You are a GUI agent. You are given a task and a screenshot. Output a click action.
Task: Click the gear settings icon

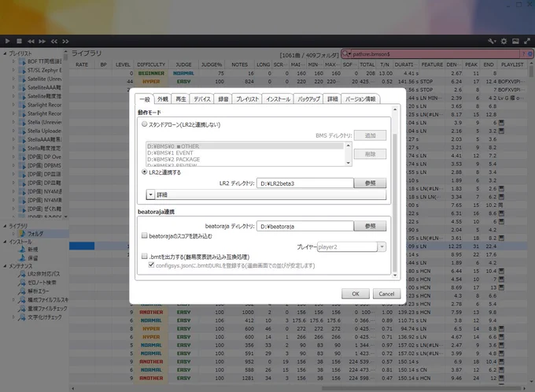pyautogui.click(x=504, y=41)
